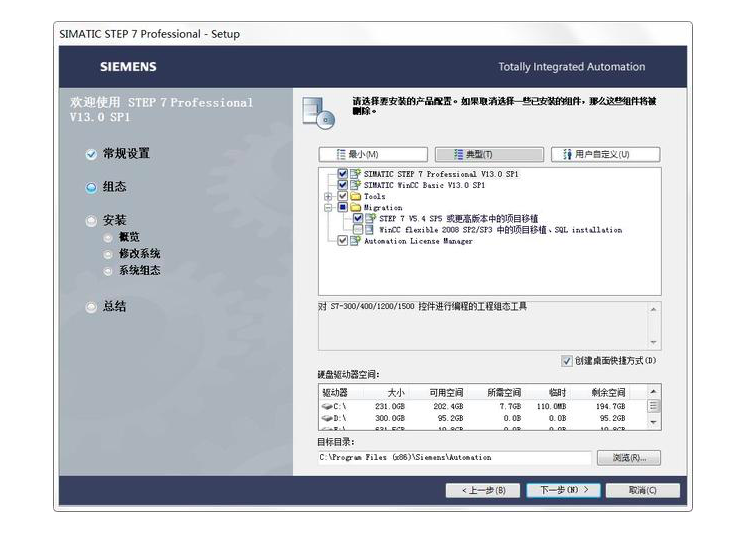Click the description box scroll up arrow
The width and height of the screenshot is (742, 533).
pos(653,309)
